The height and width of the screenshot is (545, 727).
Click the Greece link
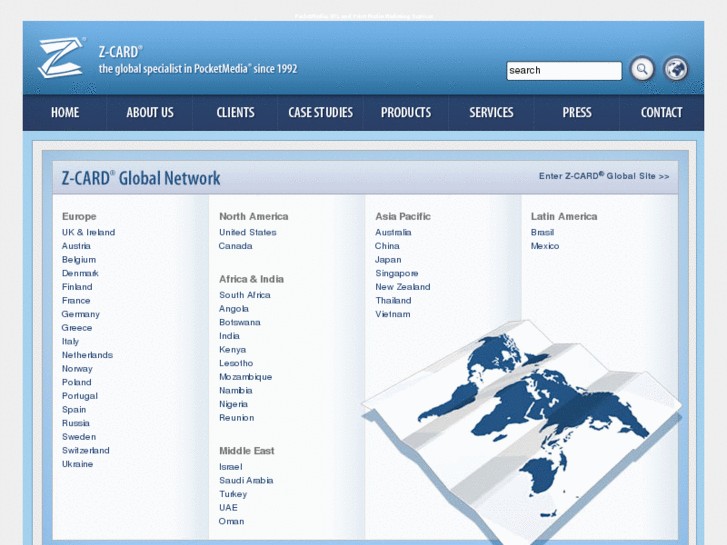pyautogui.click(x=77, y=328)
